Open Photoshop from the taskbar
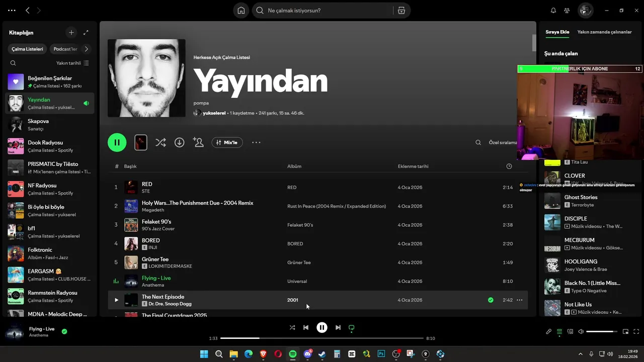 pos(381,354)
